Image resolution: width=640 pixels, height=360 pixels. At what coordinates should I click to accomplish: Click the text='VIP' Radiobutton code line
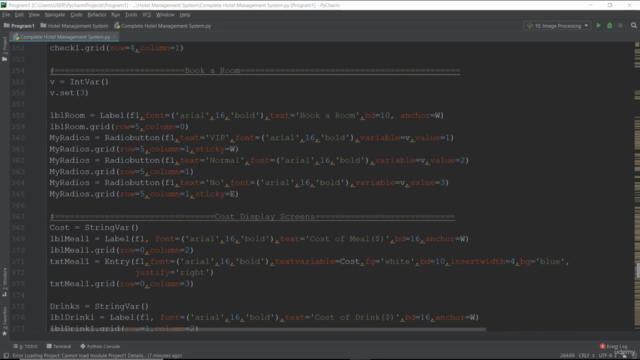pos(252,138)
